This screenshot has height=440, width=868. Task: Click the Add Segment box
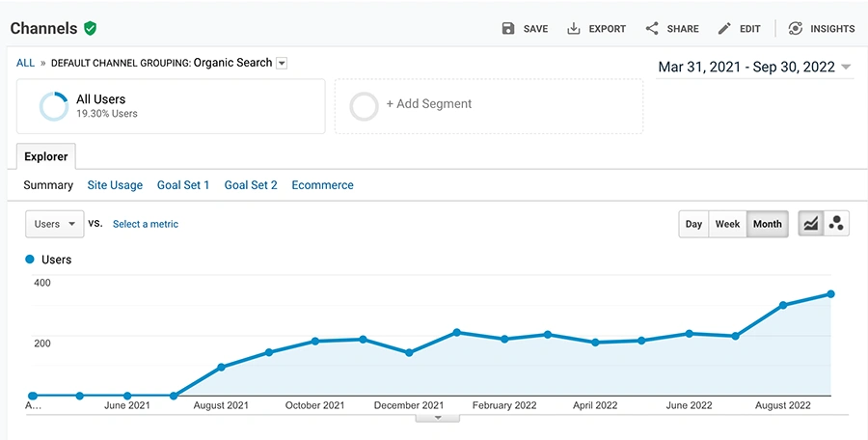488,105
